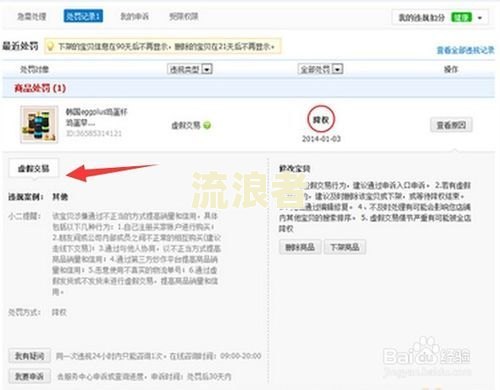Open the 查看全部违规记录 link
This screenshot has height=390, width=500.
coord(466,50)
